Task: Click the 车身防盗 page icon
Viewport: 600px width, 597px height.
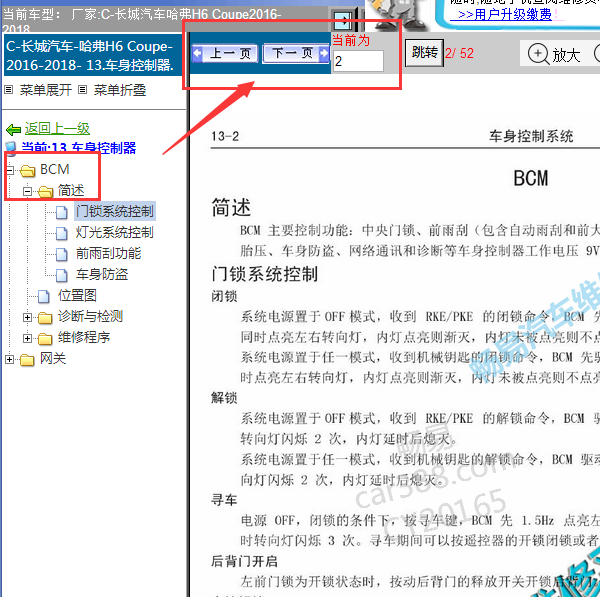Action: pyautogui.click(x=62, y=275)
